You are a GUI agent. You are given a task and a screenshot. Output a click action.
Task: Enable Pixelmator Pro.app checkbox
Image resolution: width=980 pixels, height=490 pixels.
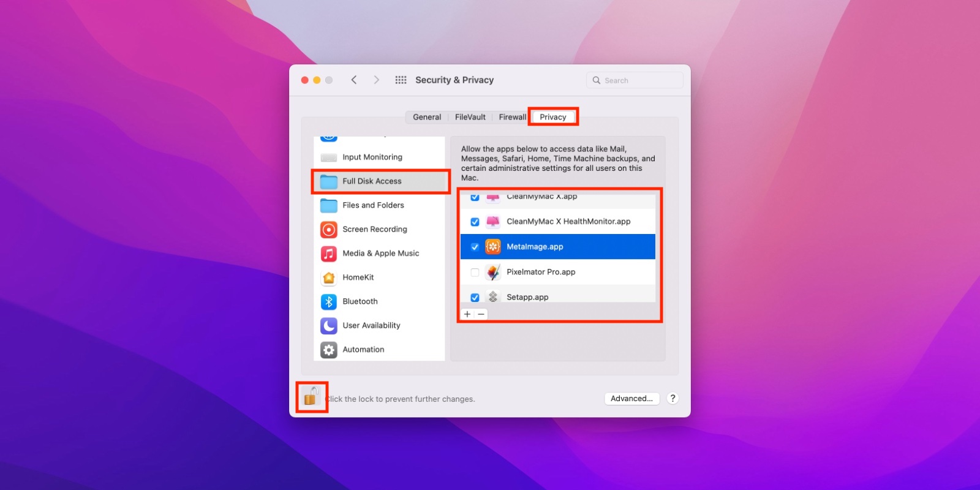click(475, 272)
